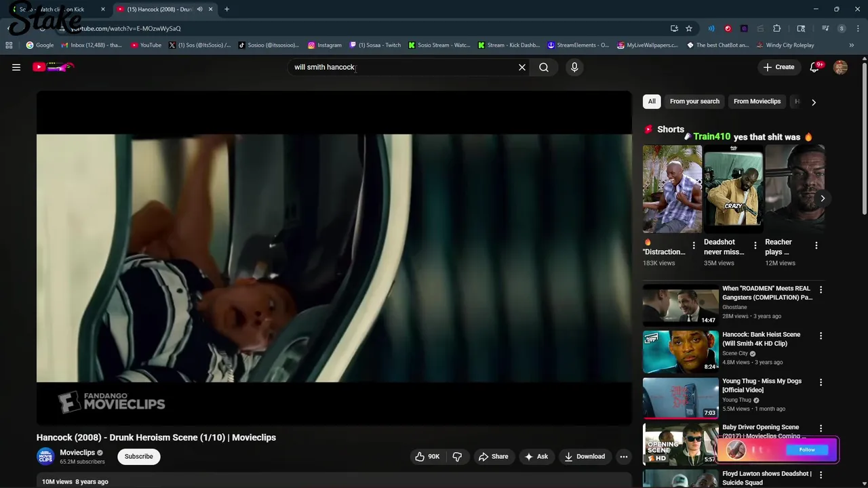This screenshot has height=488, width=868.
Task: Mute the Hancock tab speaker icon
Action: coord(199,9)
